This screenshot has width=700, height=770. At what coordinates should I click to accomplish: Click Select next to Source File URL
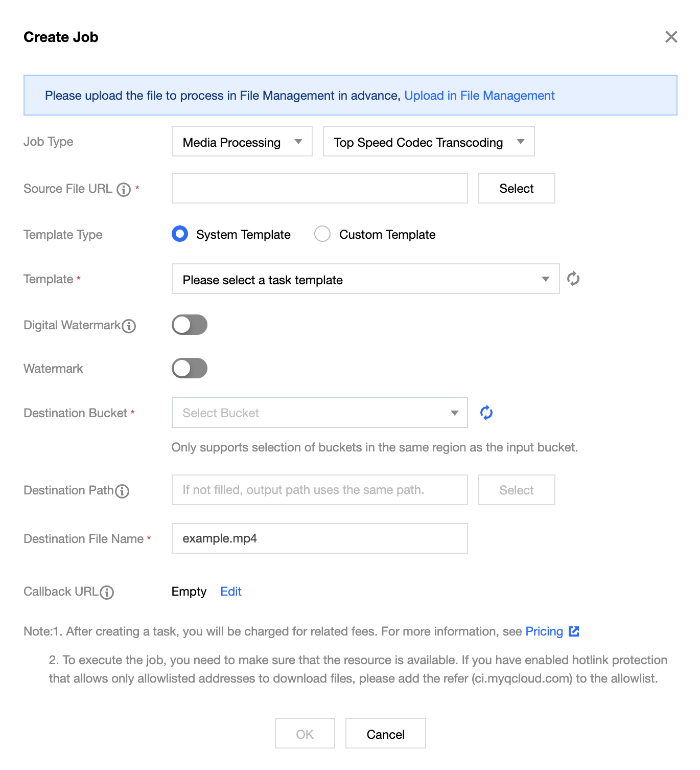point(516,189)
